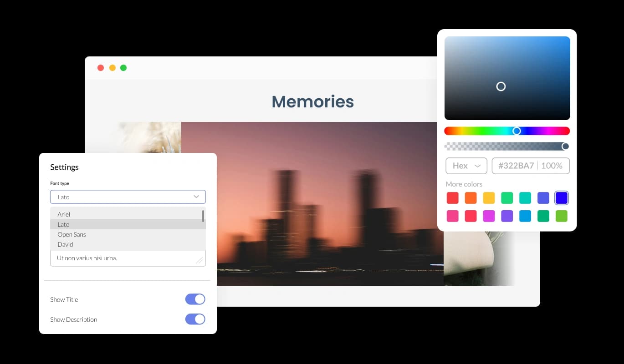Select the crimson red swatch in second row

coord(471,216)
